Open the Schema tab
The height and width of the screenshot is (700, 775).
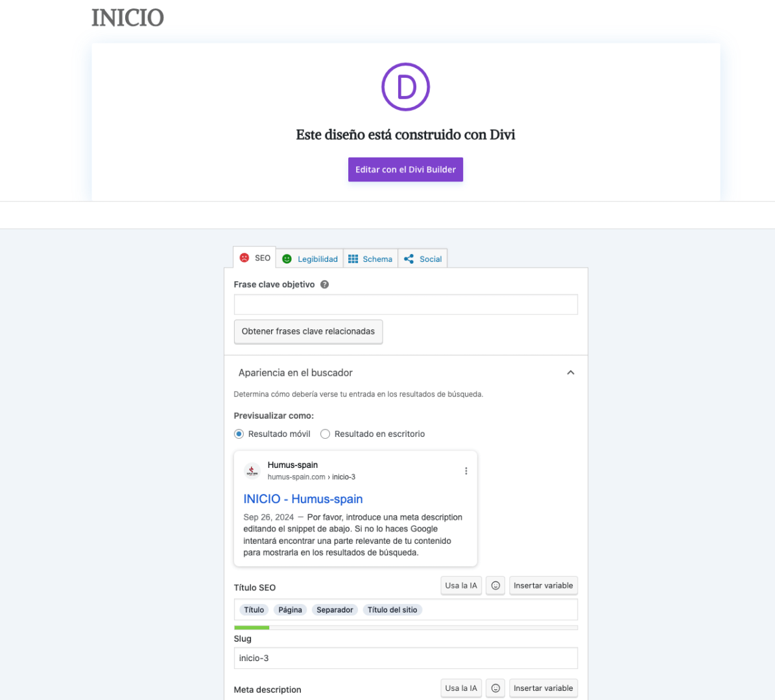371,259
